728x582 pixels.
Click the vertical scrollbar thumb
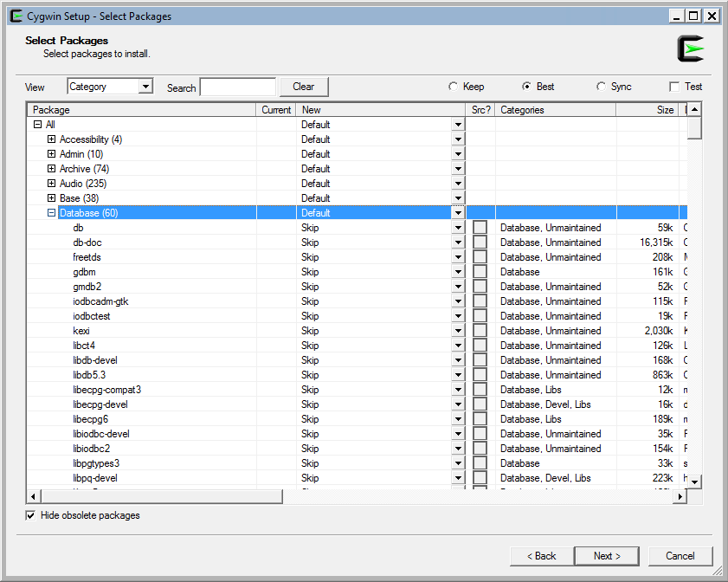(x=694, y=127)
